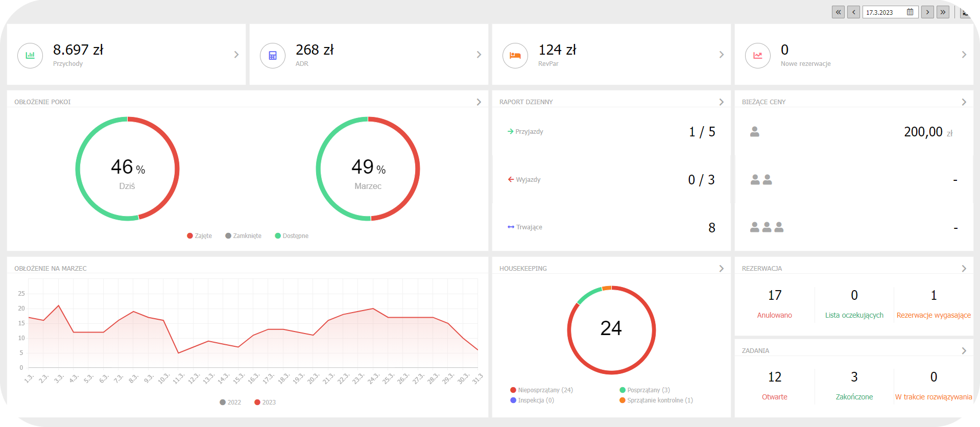980x427 pixels.
Task: Click the green Przyjazdy arrow icon
Action: [510, 131]
